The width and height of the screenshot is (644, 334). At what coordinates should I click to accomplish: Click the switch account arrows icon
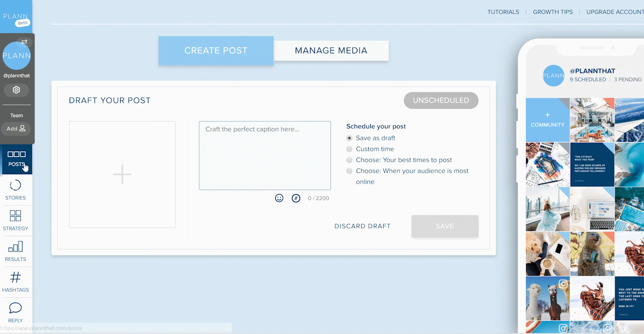coord(24,42)
